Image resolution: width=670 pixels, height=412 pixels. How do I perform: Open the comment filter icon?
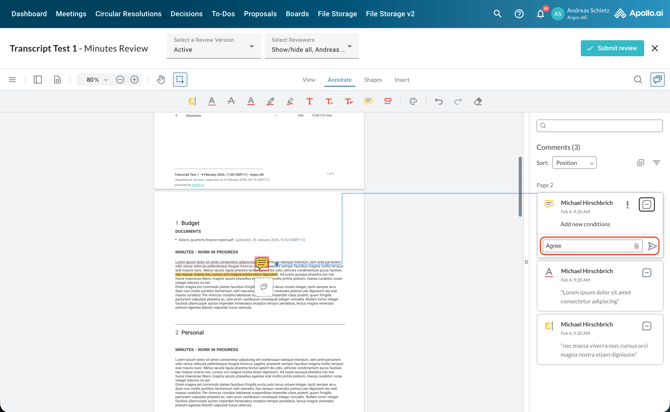pyautogui.click(x=656, y=162)
